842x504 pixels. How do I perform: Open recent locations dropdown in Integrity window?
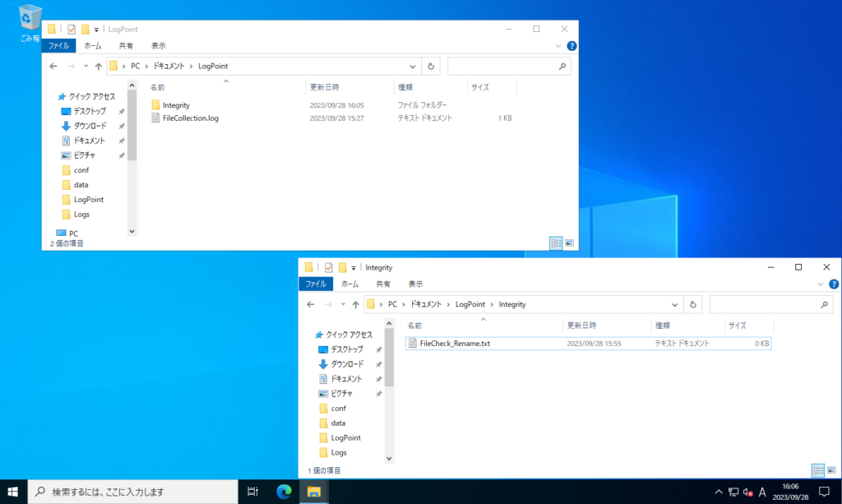(x=343, y=304)
